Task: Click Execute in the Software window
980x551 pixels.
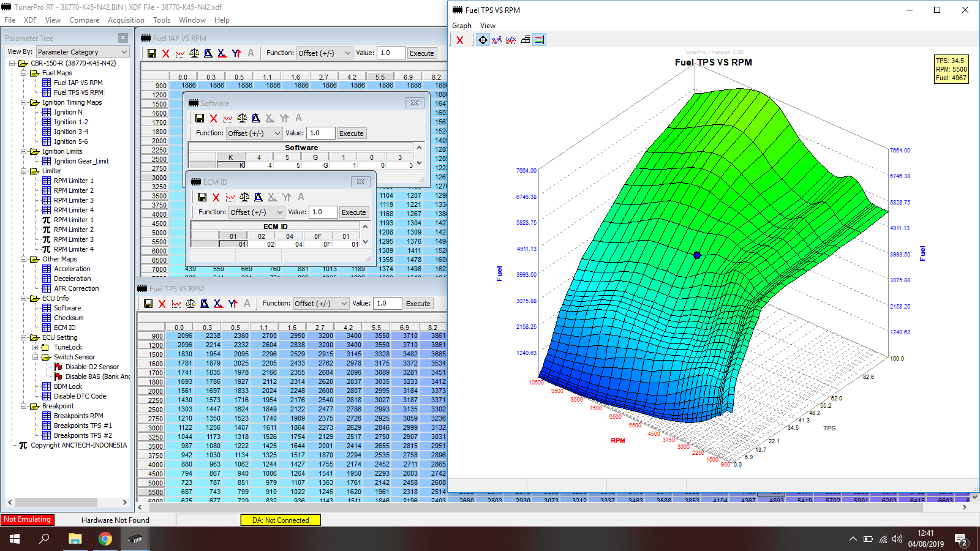Action: [x=351, y=133]
